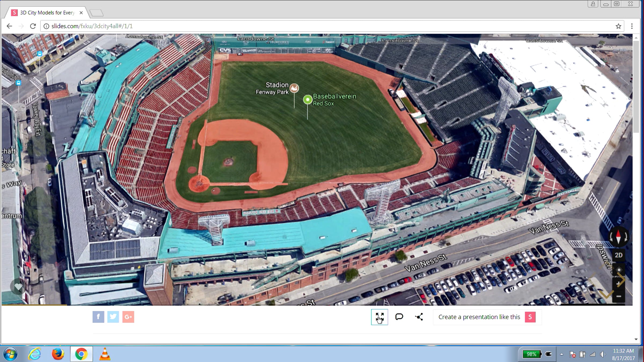644x362 pixels.
Task: Launch Firefox from the taskbar
Action: coord(58,354)
